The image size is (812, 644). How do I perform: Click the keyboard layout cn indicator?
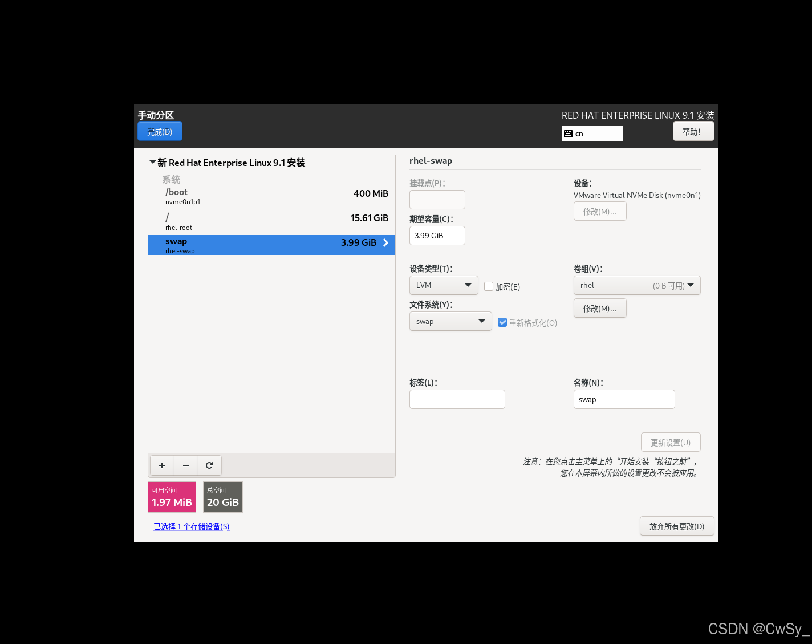pos(592,133)
